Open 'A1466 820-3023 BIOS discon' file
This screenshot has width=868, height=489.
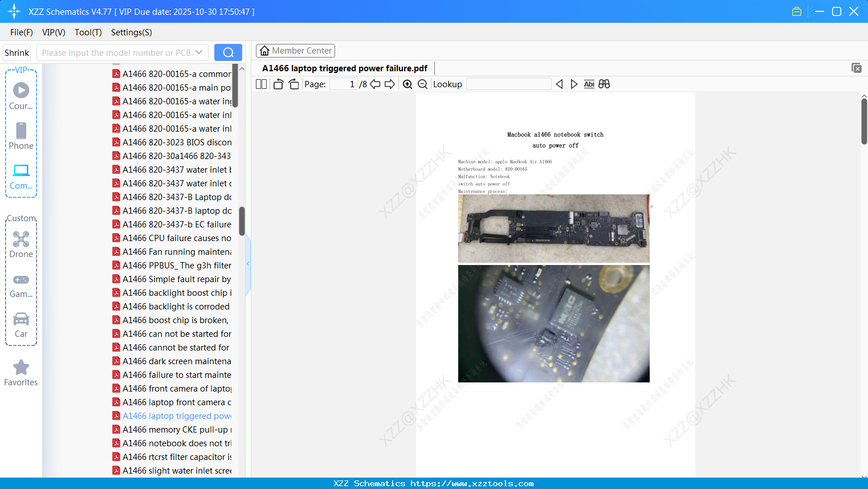coord(172,142)
